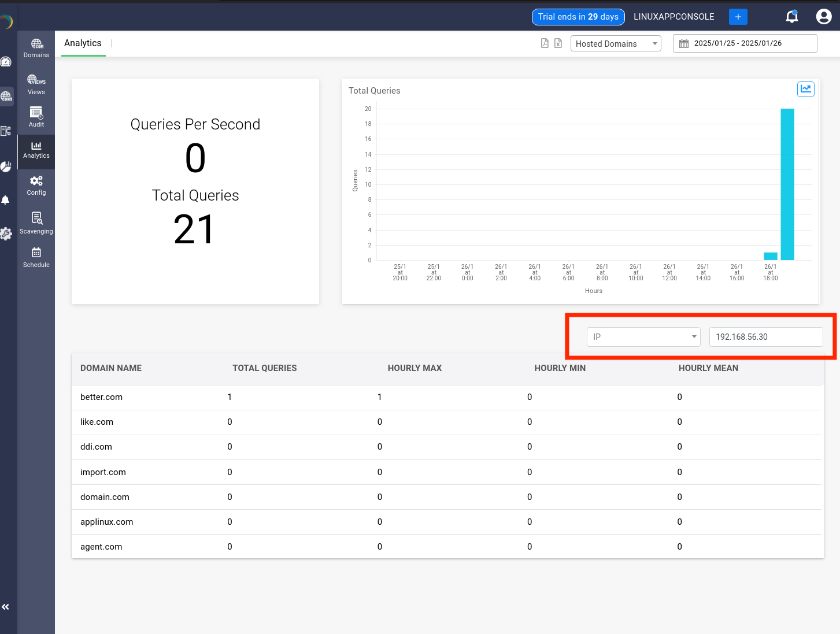Open the dashboard speedometer icon
The width and height of the screenshot is (840, 634).
click(6, 61)
